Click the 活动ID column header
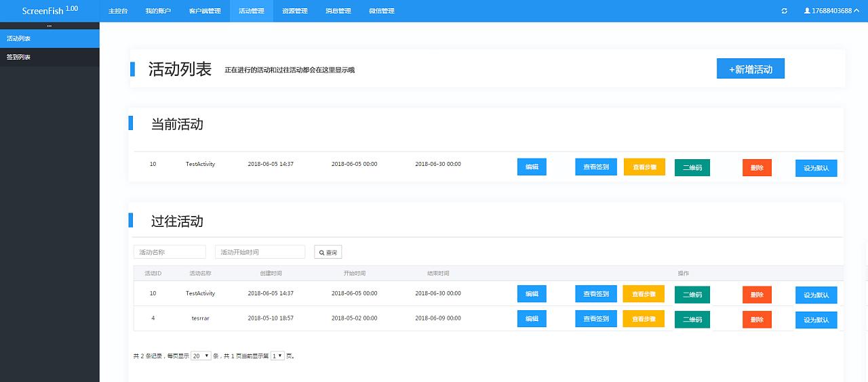This screenshot has width=868, height=382. [x=153, y=274]
